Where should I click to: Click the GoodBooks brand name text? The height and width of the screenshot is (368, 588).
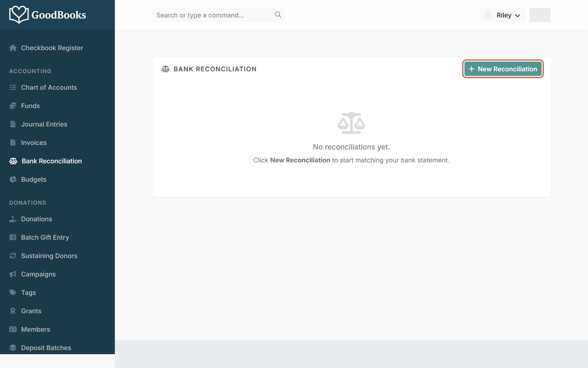tap(58, 15)
